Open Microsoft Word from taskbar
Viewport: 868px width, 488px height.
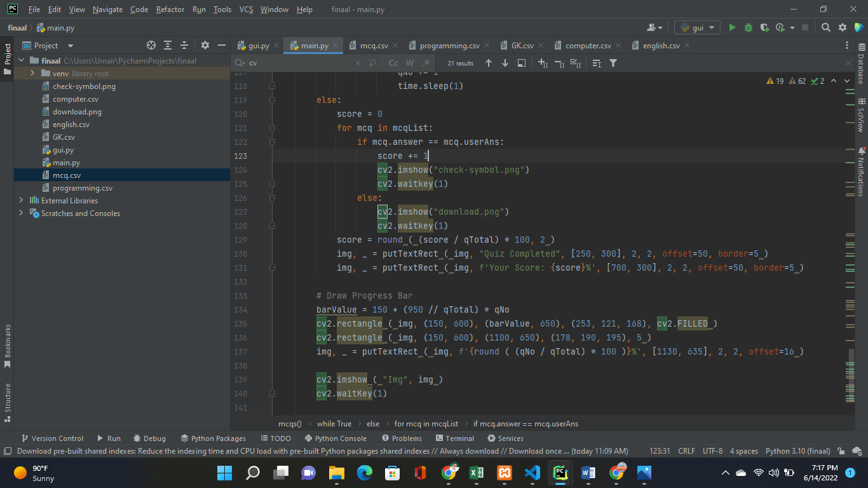pos(588,473)
